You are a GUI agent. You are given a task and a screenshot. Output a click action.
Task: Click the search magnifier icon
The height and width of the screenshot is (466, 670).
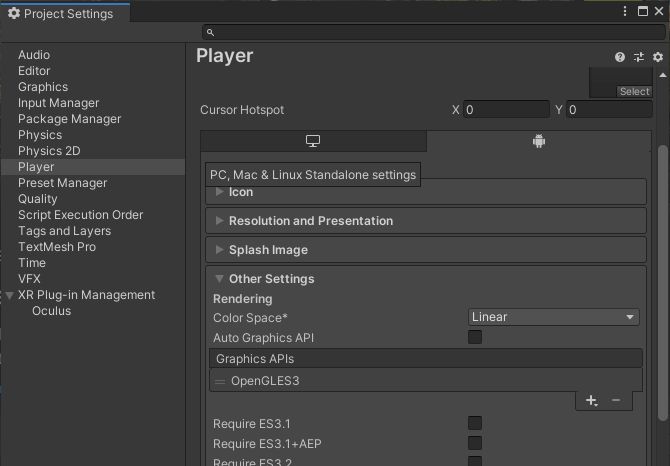click(x=210, y=32)
